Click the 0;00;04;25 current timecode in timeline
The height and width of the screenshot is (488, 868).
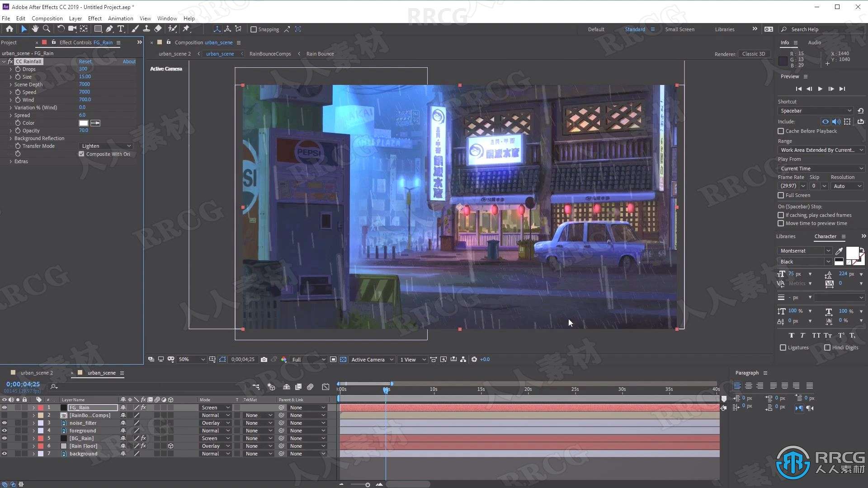coord(23,384)
